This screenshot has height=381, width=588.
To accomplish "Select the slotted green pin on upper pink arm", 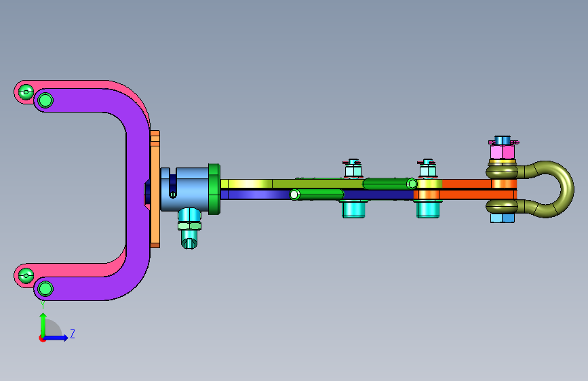I will tap(26, 92).
